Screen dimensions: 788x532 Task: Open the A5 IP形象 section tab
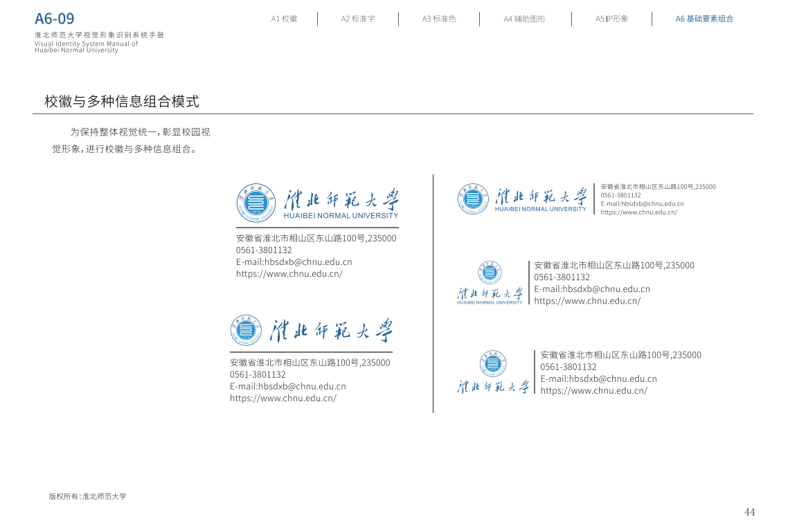point(611,19)
